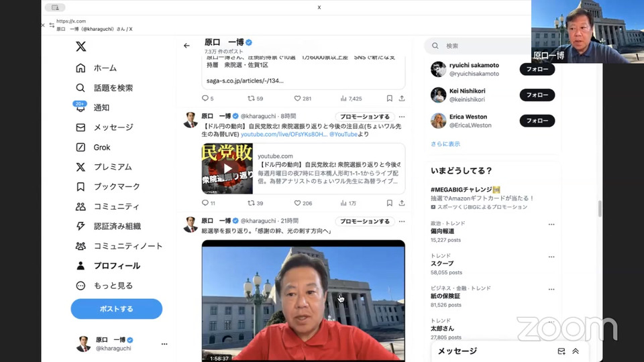Open Bookmarks (ブックマーク) in sidebar
This screenshot has width=644, height=362.
pyautogui.click(x=107, y=186)
